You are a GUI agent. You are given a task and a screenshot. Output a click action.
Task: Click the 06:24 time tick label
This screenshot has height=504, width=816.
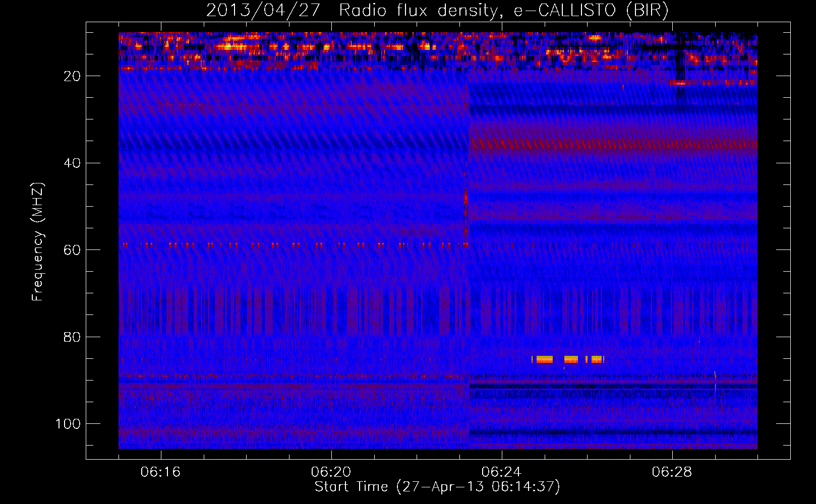coord(501,472)
